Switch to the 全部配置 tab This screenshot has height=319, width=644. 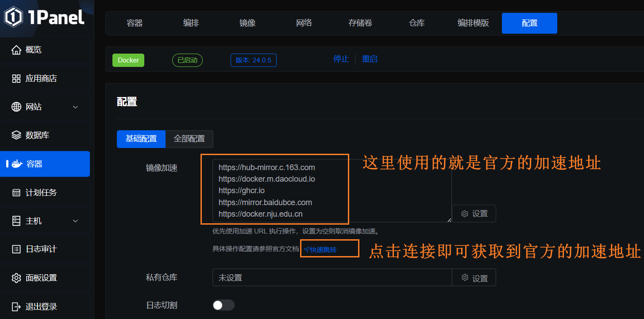[189, 139]
